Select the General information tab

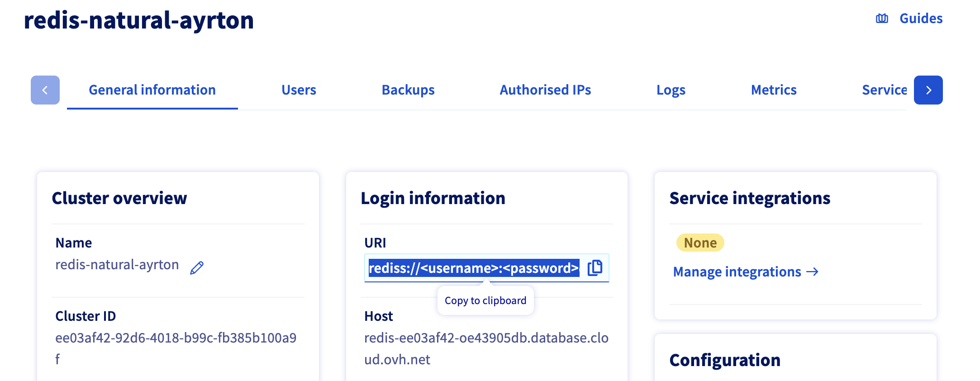click(x=152, y=90)
